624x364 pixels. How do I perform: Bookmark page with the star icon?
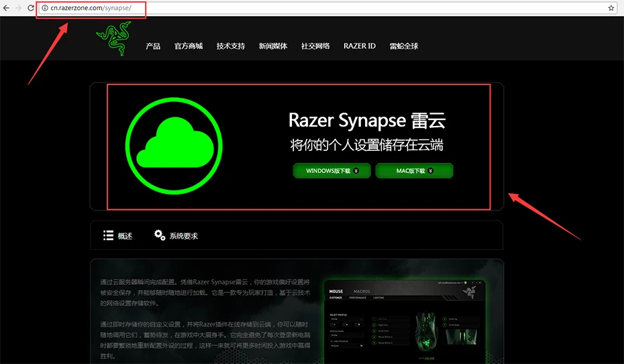coord(611,8)
